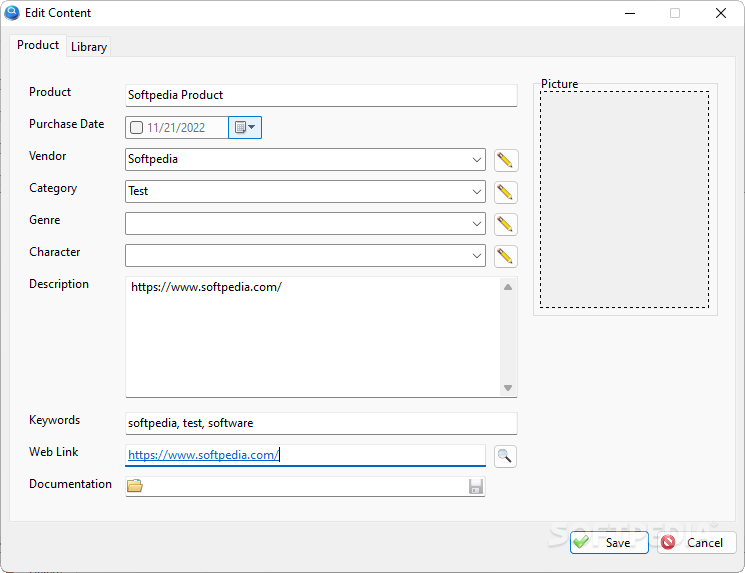Click the 11/21/2022 date value
745x573 pixels.
(176, 127)
